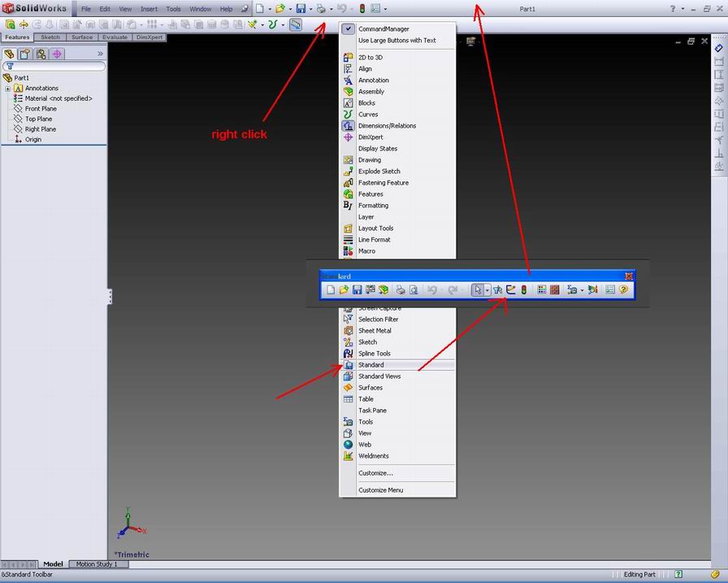Click the traffic-light Rebuild icon
The height and width of the screenshot is (583, 728).
tap(524, 289)
